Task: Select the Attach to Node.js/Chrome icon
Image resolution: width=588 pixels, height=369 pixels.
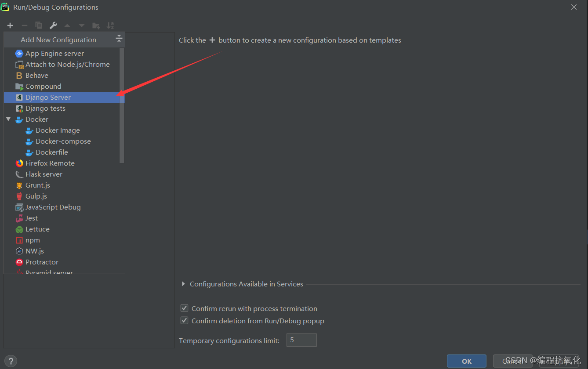Action: click(x=19, y=65)
